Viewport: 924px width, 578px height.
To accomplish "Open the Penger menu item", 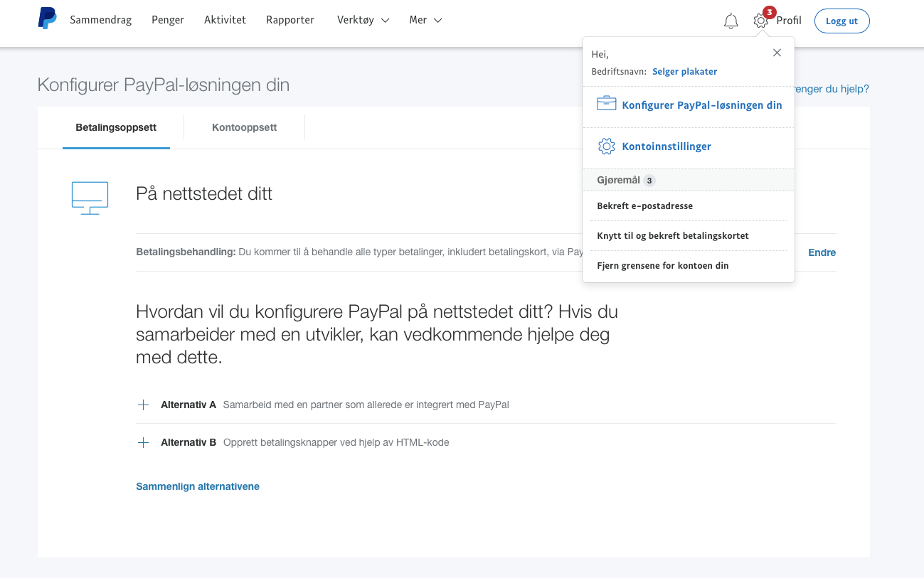I will (168, 20).
